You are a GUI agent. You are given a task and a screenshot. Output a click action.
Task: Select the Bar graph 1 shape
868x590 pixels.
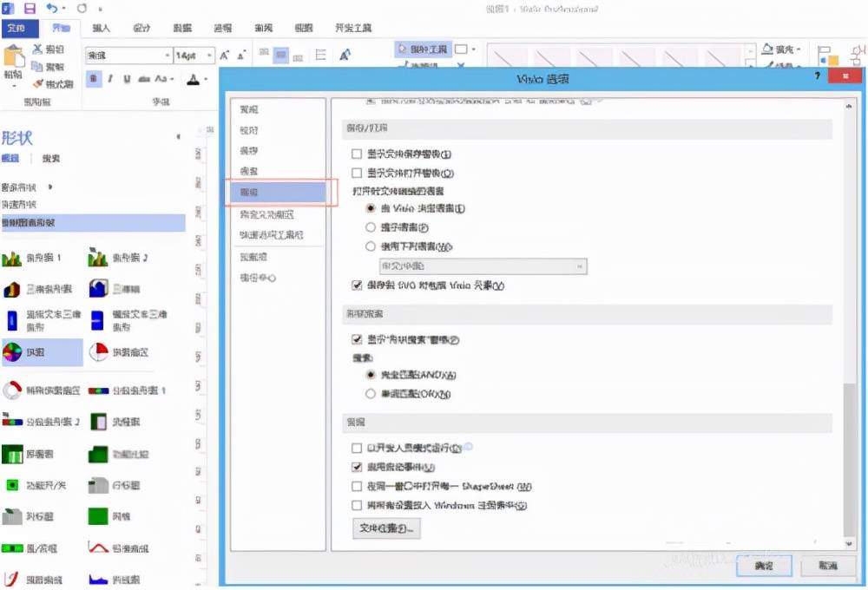click(31, 258)
